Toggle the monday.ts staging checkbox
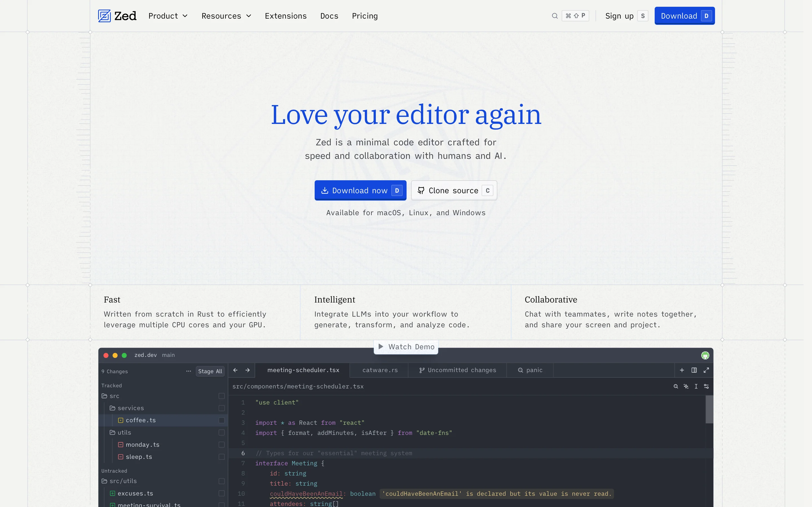 (x=221, y=445)
